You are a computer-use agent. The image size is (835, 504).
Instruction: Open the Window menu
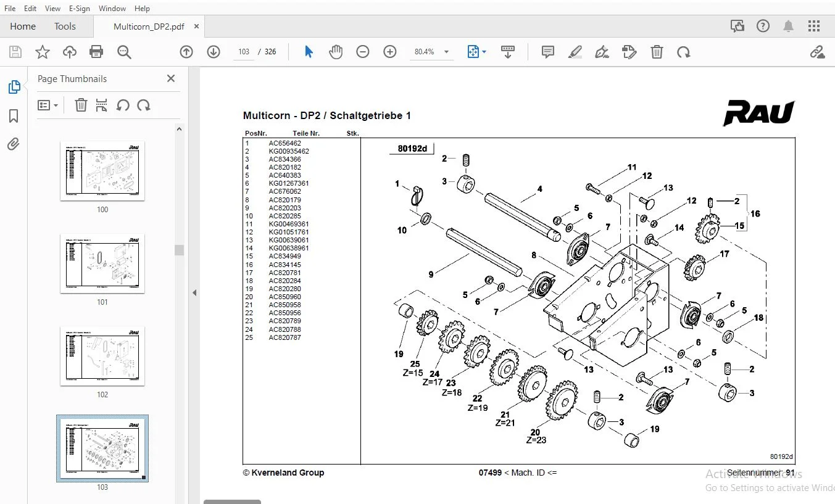(x=112, y=8)
